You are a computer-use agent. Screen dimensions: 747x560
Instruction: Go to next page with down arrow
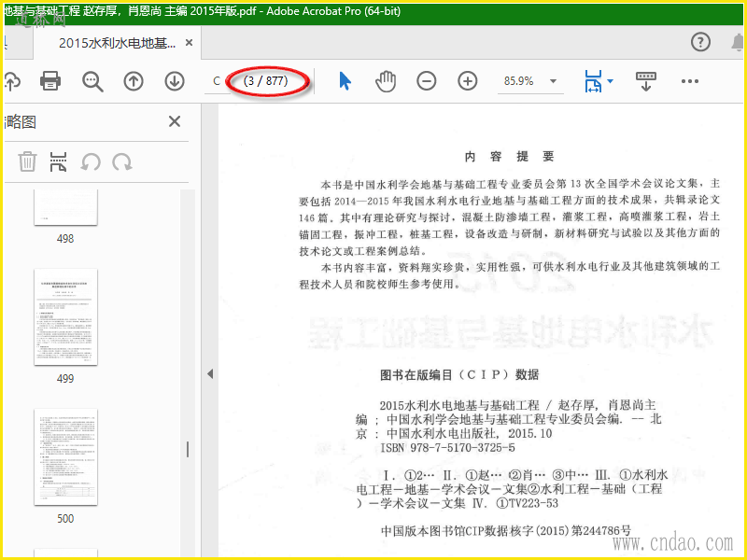point(175,81)
